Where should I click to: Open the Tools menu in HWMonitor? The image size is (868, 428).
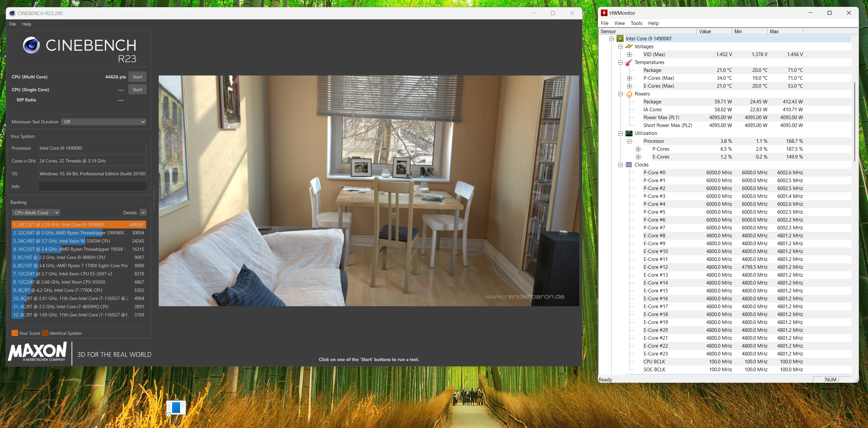(x=636, y=23)
